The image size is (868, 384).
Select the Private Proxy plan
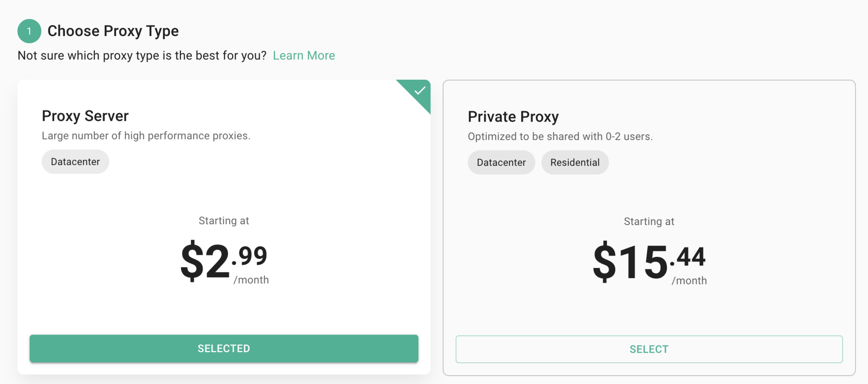coord(648,349)
